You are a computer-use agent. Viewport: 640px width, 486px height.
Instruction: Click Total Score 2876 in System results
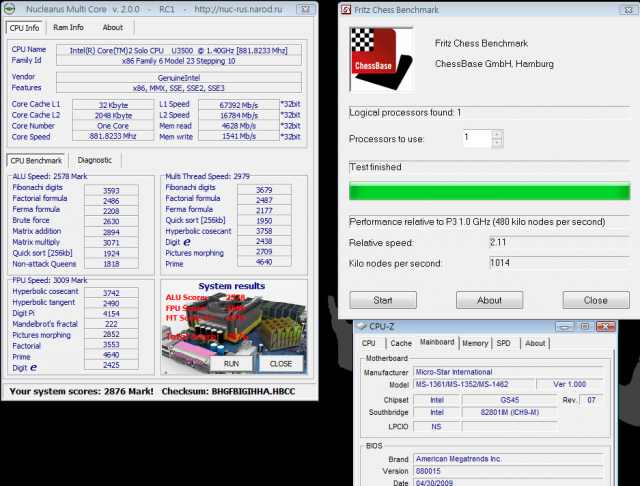click(x=207, y=337)
